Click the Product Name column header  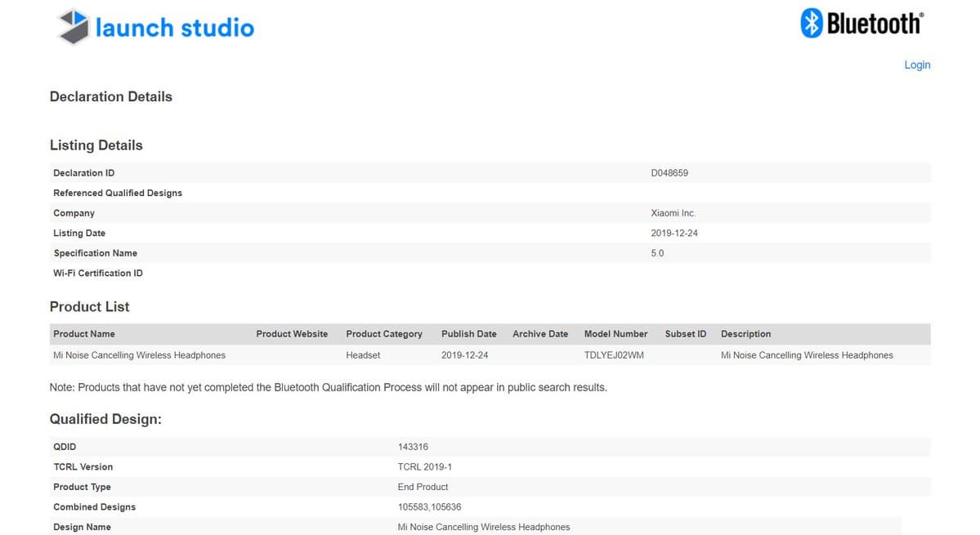pyautogui.click(x=83, y=334)
